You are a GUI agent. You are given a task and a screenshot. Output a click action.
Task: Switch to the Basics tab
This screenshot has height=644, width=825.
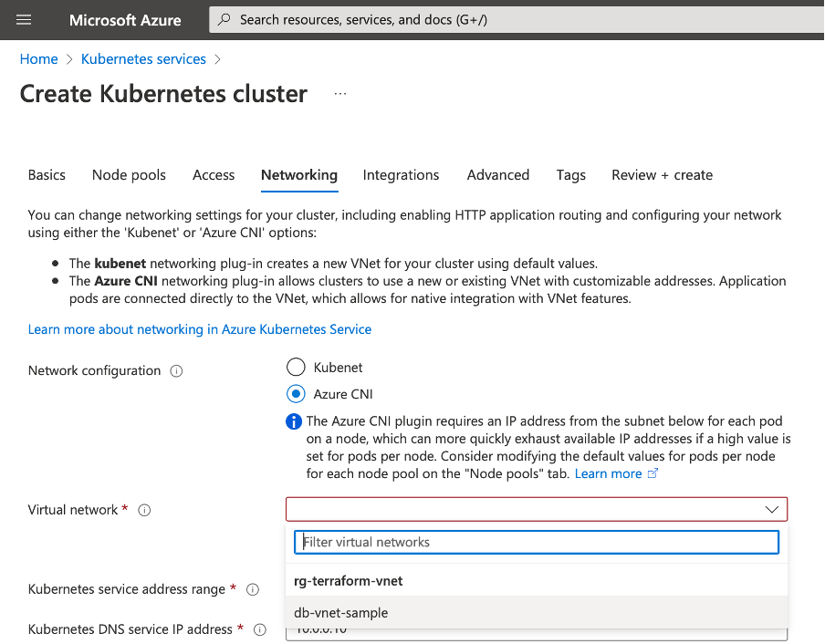47,175
